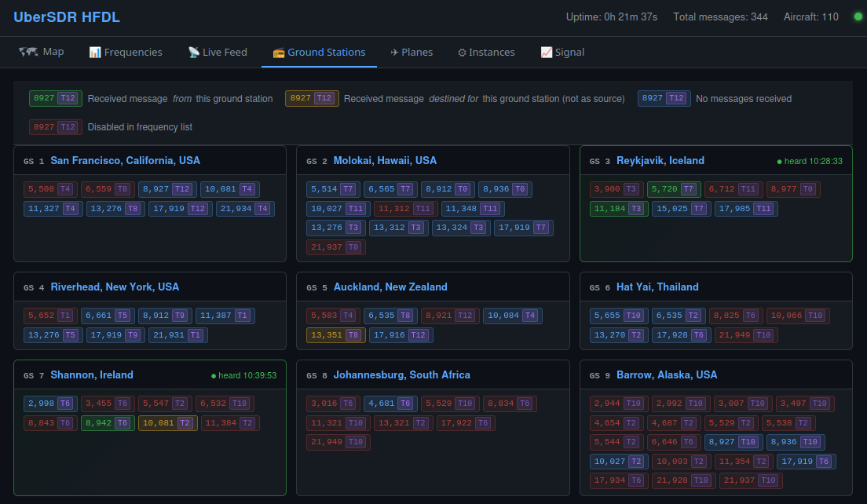Click the red disabled legend badge 8927

[56, 127]
